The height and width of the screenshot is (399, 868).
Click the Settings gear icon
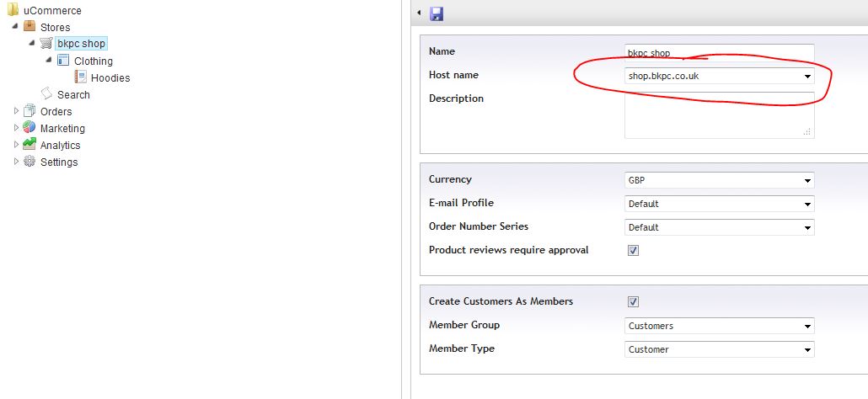pyautogui.click(x=29, y=162)
